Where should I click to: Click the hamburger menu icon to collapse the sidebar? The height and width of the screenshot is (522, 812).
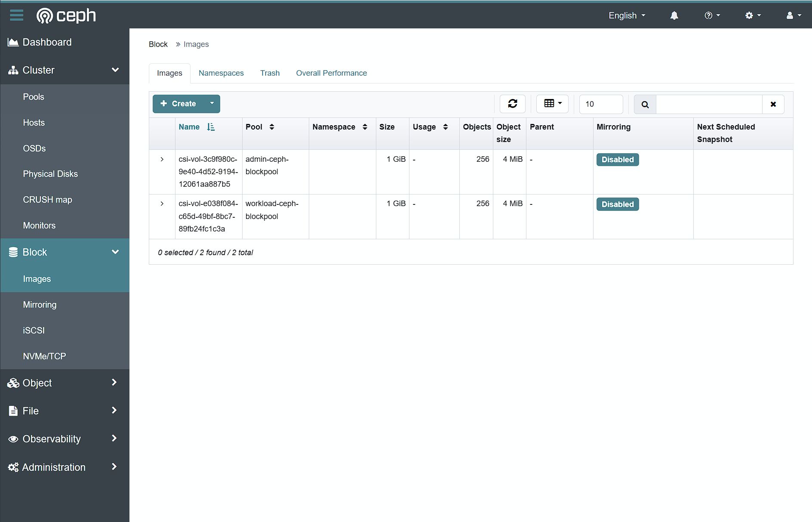click(x=16, y=15)
